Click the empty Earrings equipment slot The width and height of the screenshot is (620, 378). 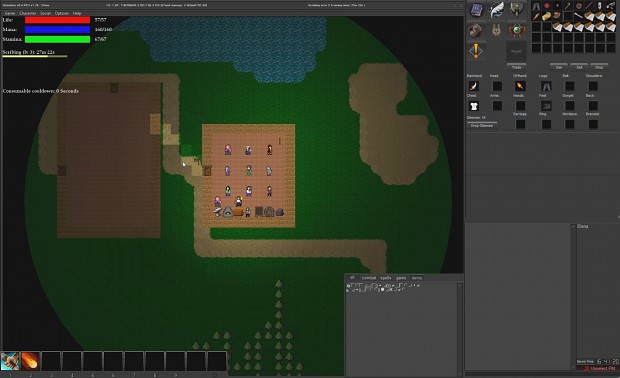[520, 125]
